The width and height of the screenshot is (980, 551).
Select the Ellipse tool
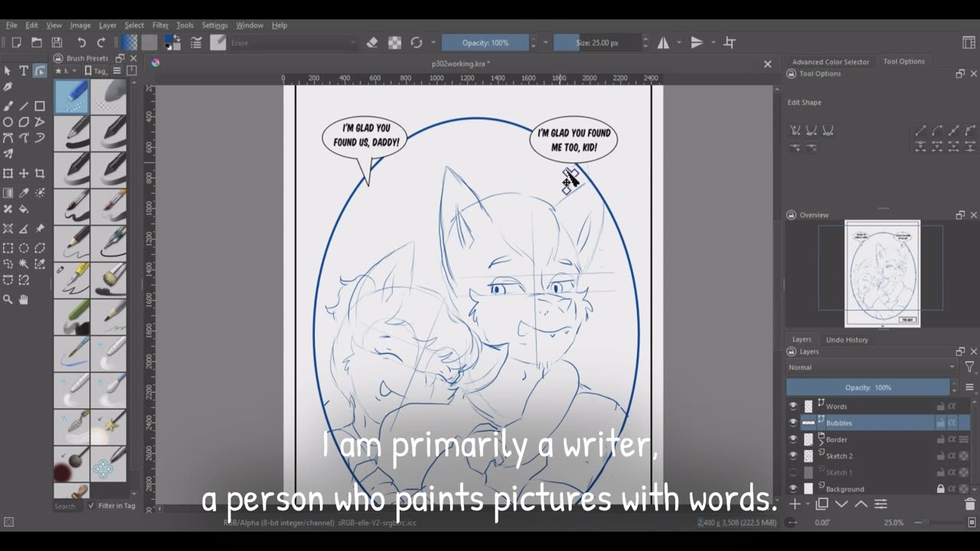click(8, 122)
